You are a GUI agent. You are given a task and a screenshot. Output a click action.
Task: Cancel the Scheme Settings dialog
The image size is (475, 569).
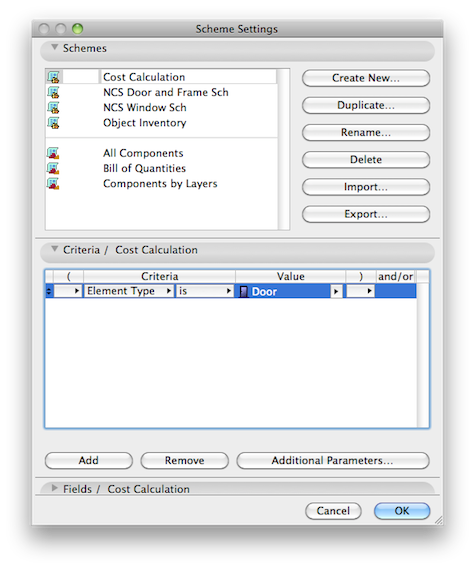coord(333,511)
